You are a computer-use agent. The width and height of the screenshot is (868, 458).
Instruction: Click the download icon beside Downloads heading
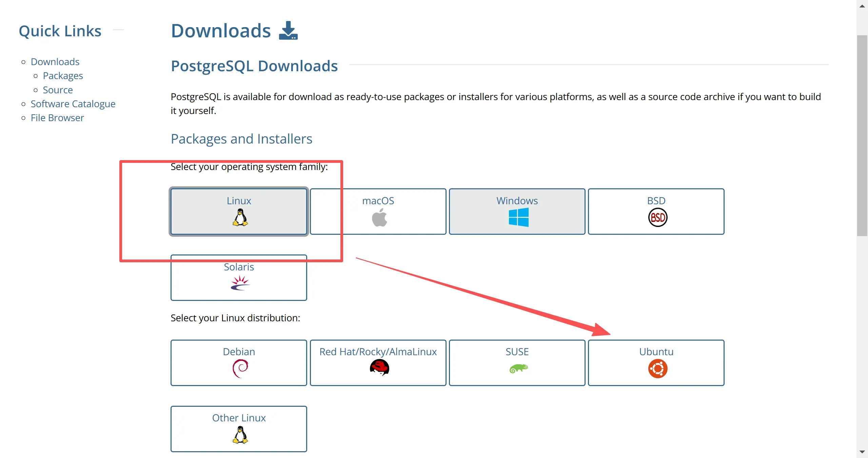(x=288, y=31)
